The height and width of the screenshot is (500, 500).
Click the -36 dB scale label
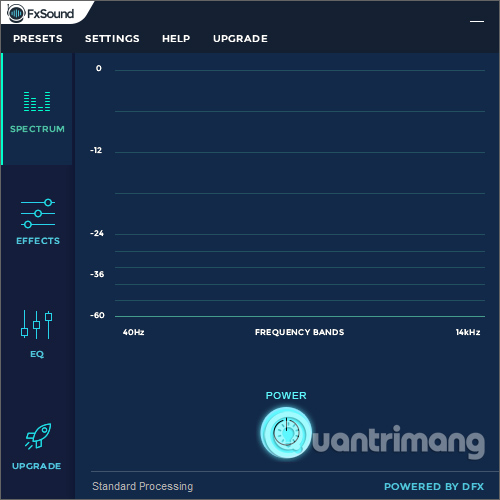click(x=97, y=274)
